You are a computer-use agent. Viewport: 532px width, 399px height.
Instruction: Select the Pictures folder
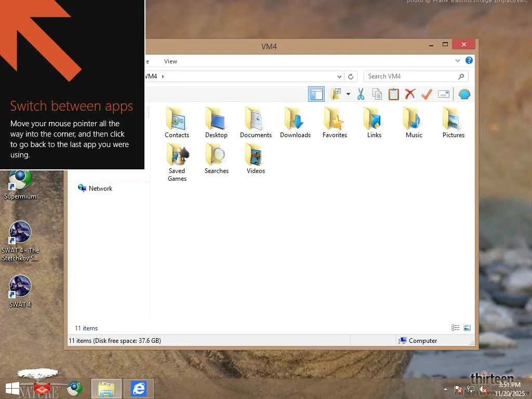pos(453,123)
